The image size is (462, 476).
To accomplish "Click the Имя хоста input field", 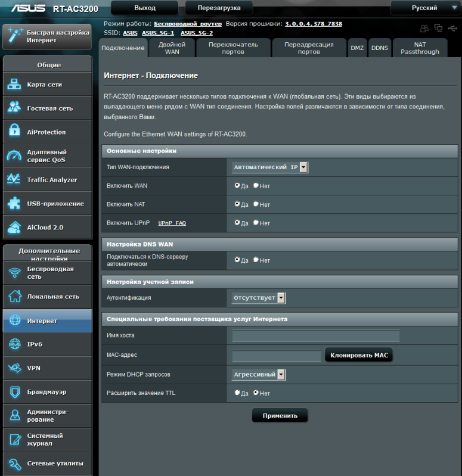I will (315, 336).
